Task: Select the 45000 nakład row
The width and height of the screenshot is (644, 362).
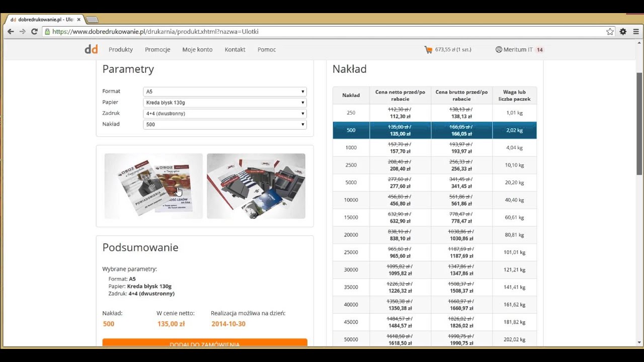Action: click(x=435, y=322)
